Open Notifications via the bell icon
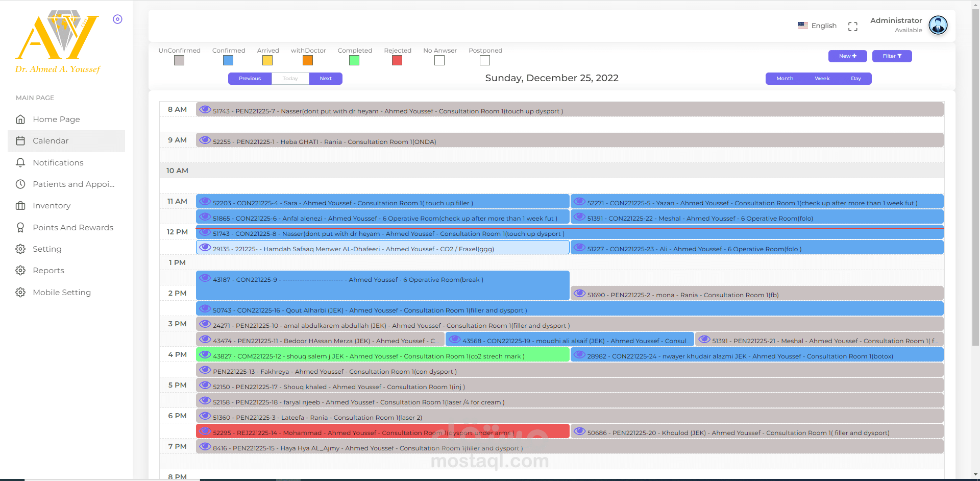 [x=58, y=162]
